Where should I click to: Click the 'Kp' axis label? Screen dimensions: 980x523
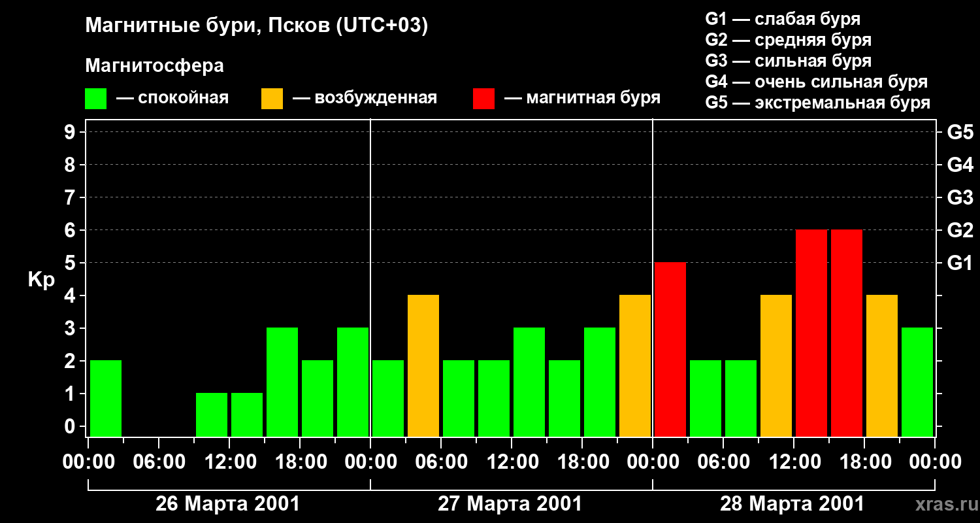coord(41,280)
